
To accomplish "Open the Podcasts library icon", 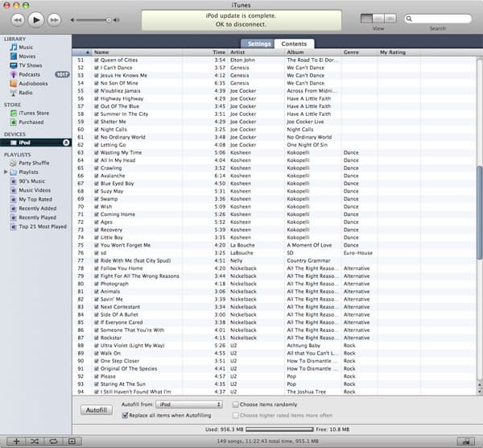I will [14, 74].
